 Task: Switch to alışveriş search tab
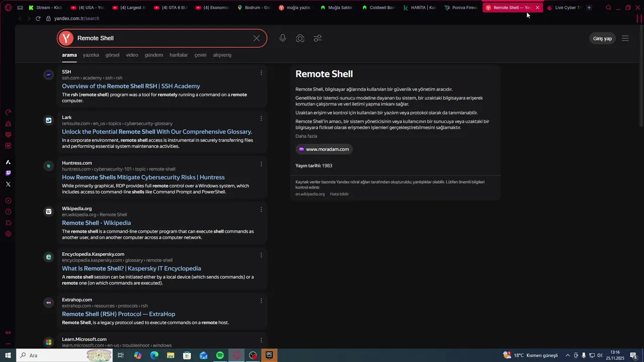222,55
